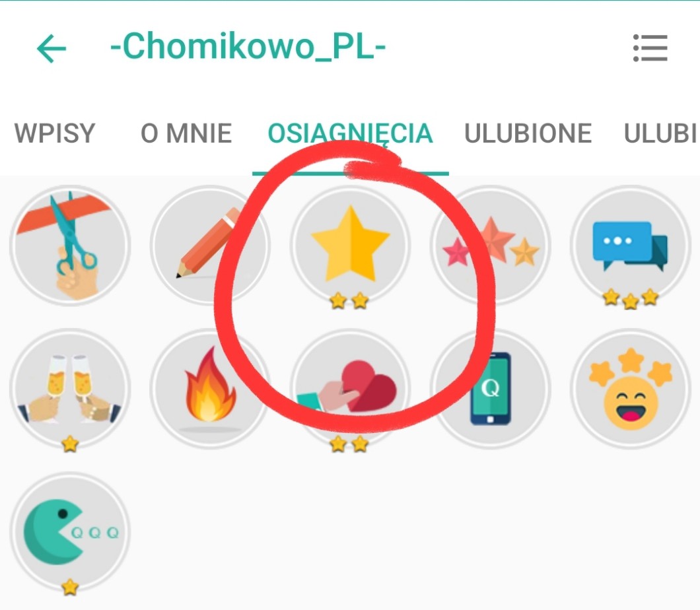Open the green Pac-Man Q badge
The image size is (700, 610).
coord(70,532)
